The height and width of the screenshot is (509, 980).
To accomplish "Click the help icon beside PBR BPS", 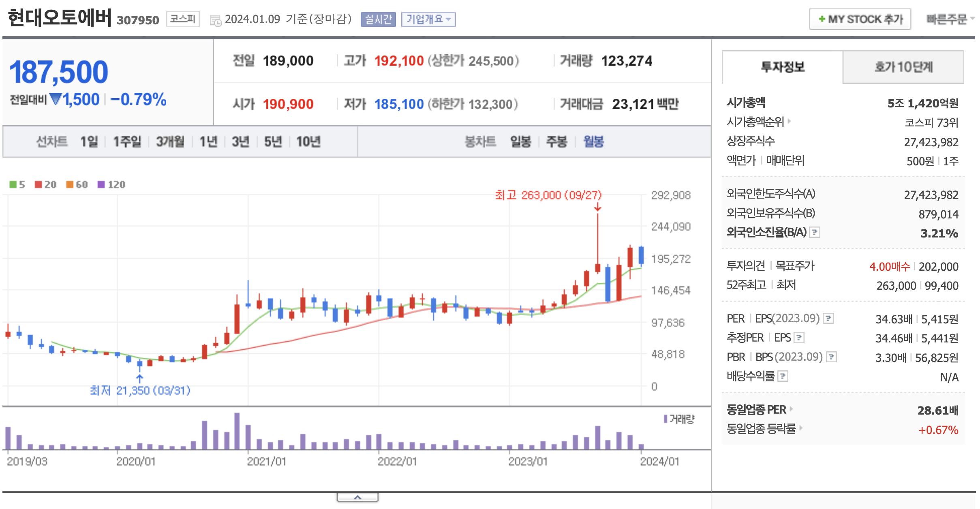I will [831, 357].
